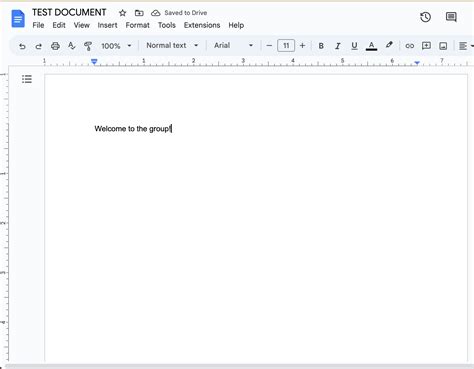474x369 pixels.
Task: Open version history clock icon
Action: pos(425,17)
